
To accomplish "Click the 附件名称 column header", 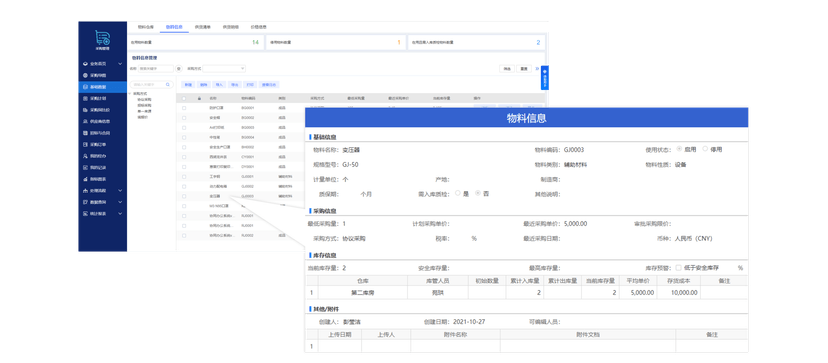I will [456, 334].
